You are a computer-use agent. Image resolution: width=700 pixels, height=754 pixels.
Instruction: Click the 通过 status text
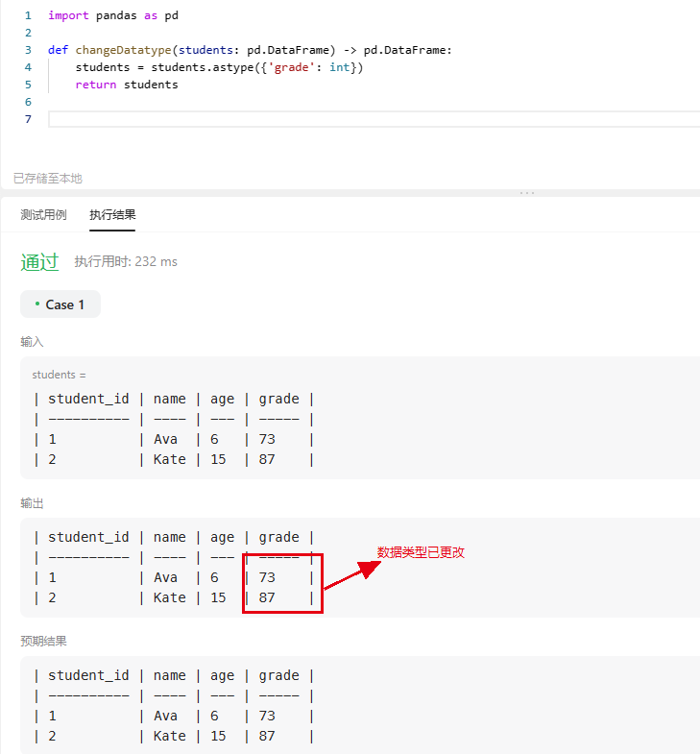[39, 262]
